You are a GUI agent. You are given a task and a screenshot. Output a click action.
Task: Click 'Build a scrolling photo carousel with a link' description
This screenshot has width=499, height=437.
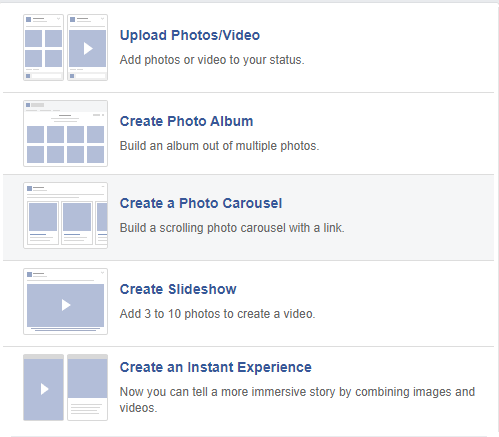pyautogui.click(x=232, y=228)
